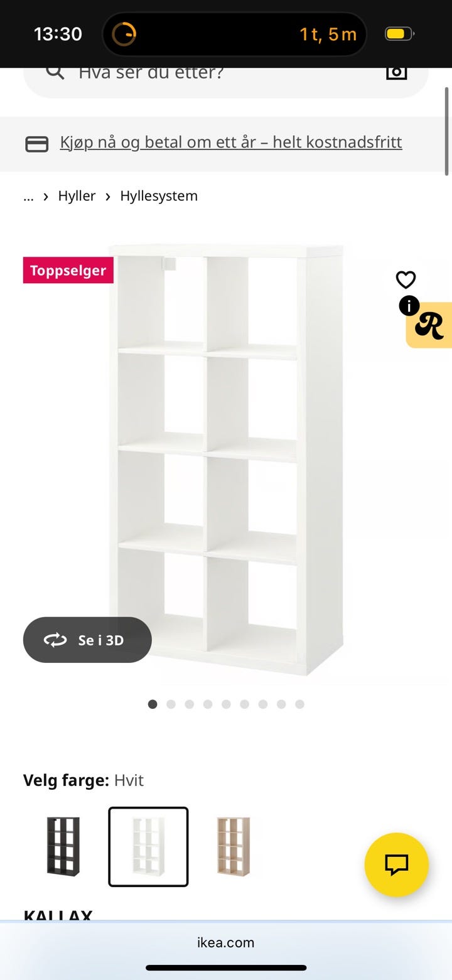The image size is (452, 980).
Task: Tap the yellow R rewards badge
Action: click(x=431, y=325)
